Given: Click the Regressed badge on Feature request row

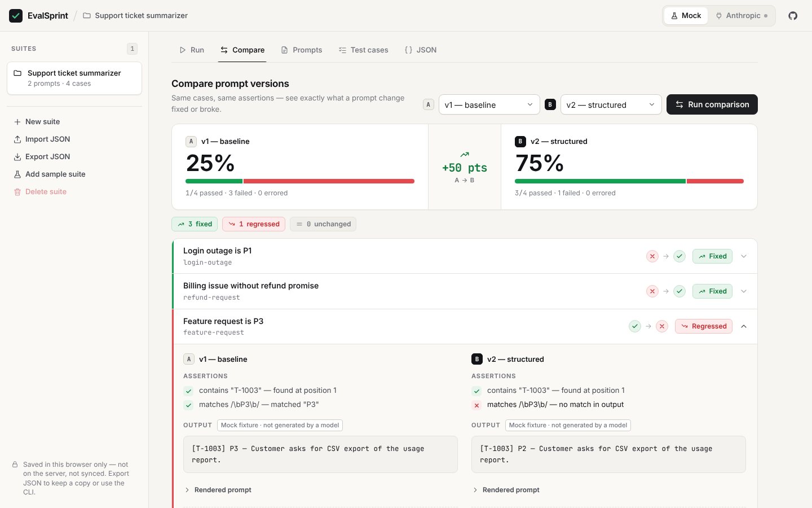Looking at the screenshot, I should tap(704, 326).
